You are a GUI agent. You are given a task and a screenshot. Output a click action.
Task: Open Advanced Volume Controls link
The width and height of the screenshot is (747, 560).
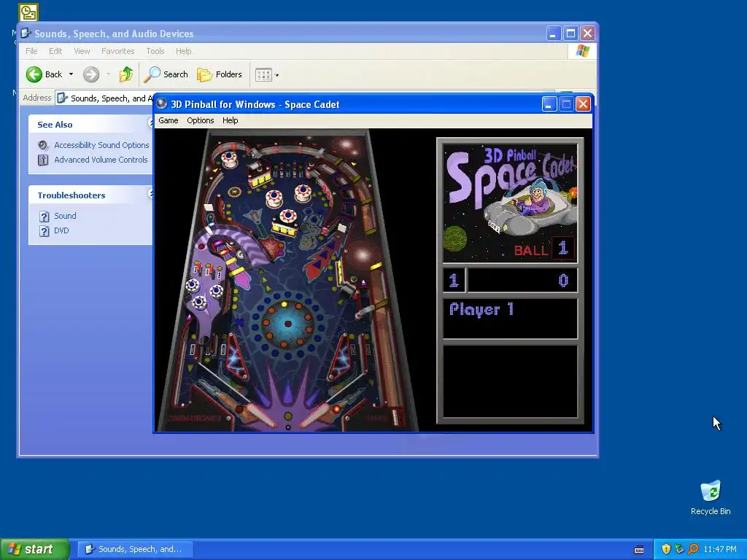coord(101,160)
